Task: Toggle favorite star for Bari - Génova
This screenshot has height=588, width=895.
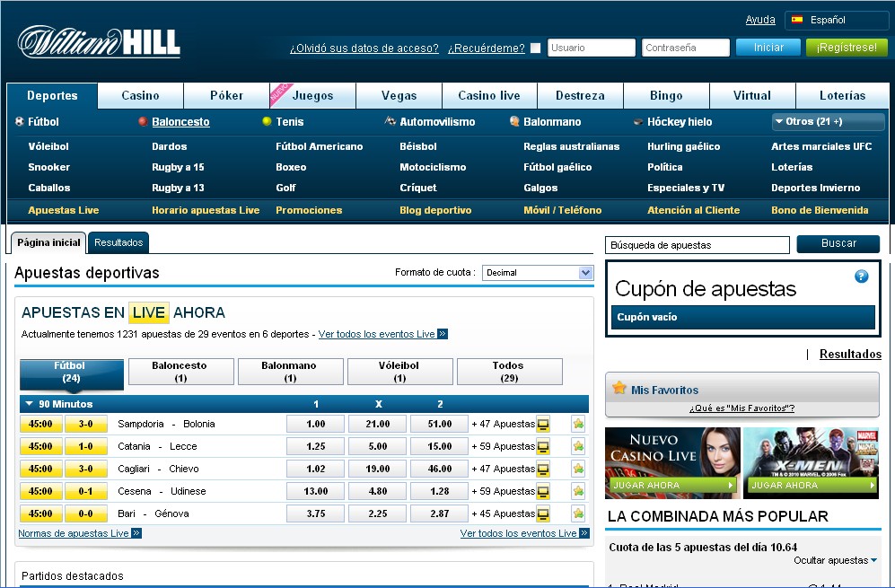Action: point(578,513)
